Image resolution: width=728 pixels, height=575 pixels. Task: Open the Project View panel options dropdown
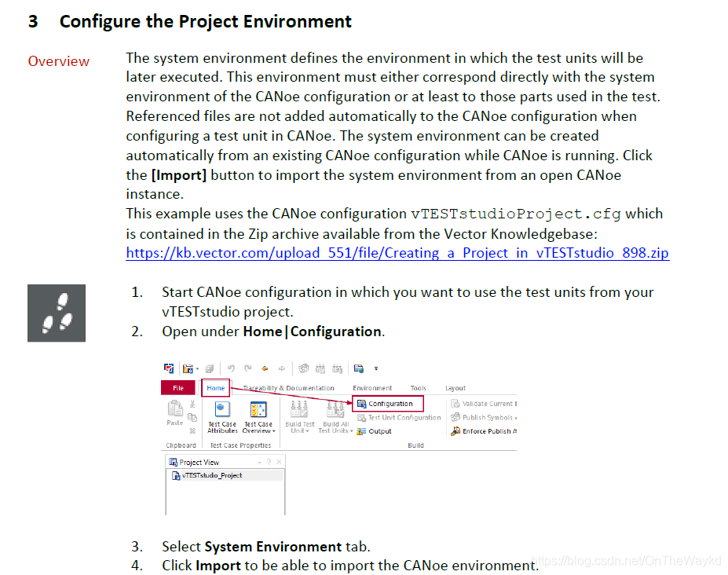[x=259, y=462]
